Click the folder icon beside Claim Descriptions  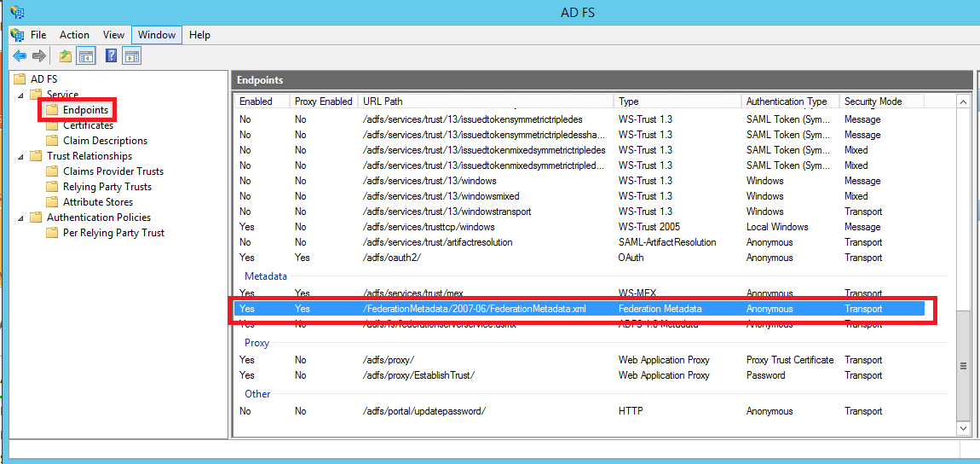click(x=52, y=141)
